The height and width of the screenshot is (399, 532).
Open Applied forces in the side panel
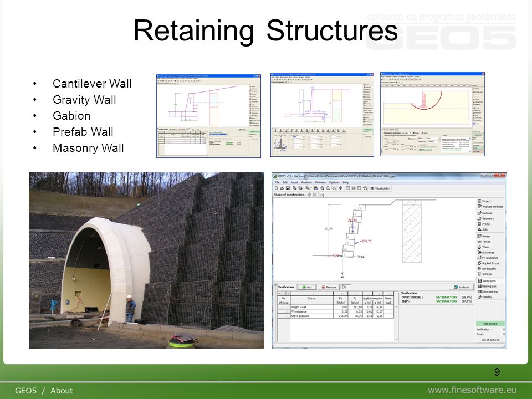(x=488, y=263)
